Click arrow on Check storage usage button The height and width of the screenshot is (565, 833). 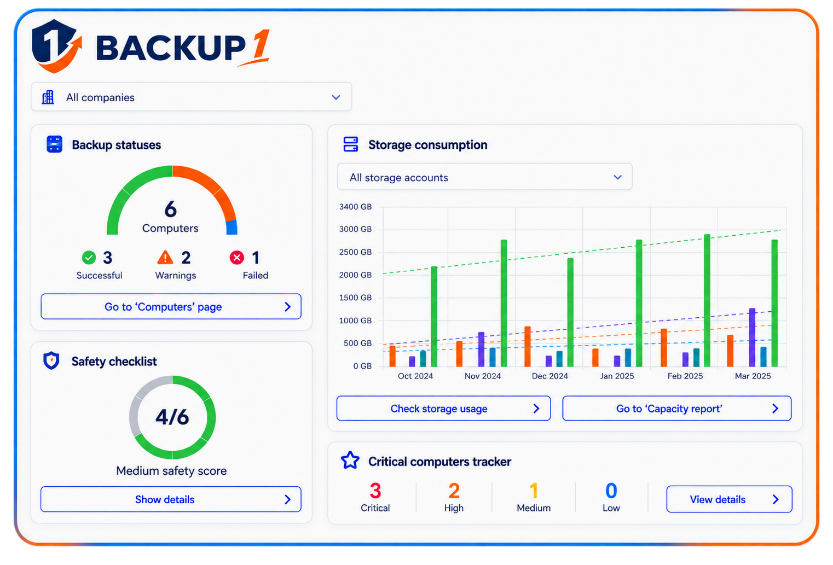pyautogui.click(x=536, y=408)
